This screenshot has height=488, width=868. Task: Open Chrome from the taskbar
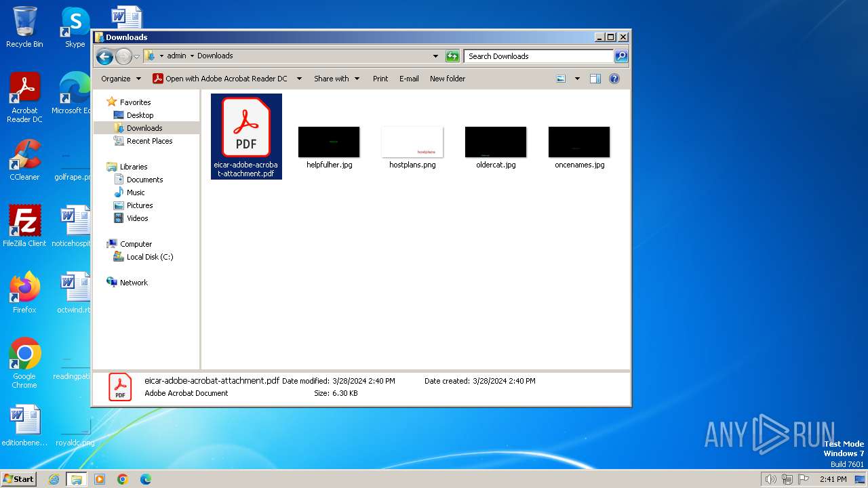pos(123,479)
